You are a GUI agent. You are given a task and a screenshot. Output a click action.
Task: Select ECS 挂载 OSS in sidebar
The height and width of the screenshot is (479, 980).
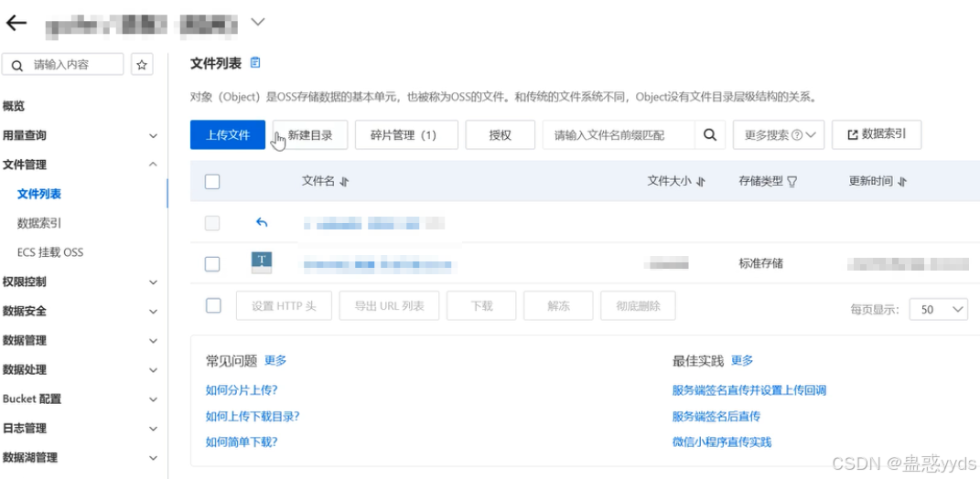(50, 252)
